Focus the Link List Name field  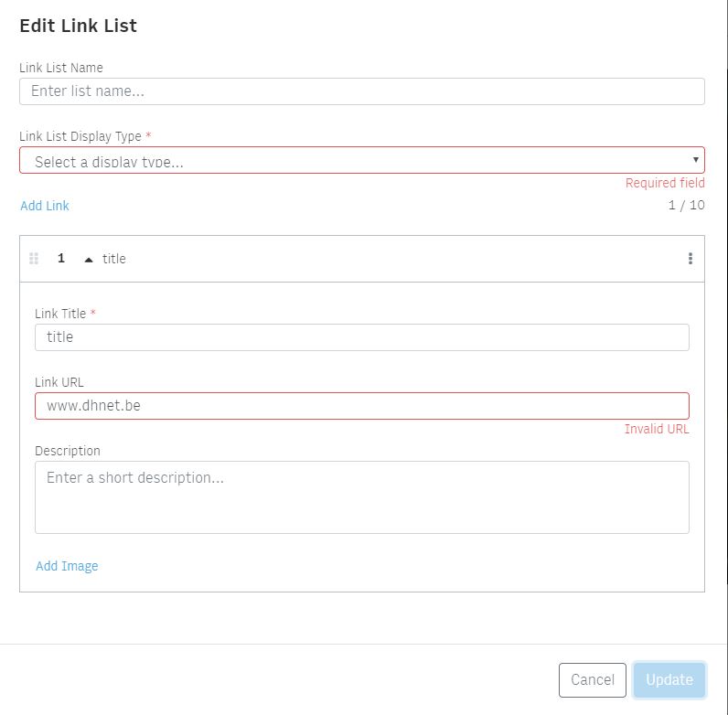click(x=362, y=91)
